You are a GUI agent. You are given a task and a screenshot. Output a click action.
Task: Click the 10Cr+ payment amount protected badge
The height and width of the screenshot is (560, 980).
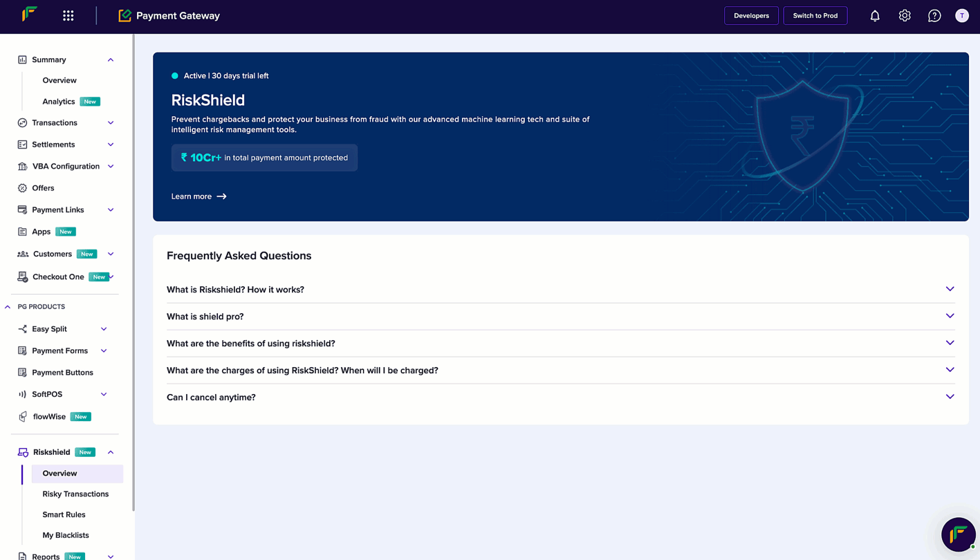264,158
